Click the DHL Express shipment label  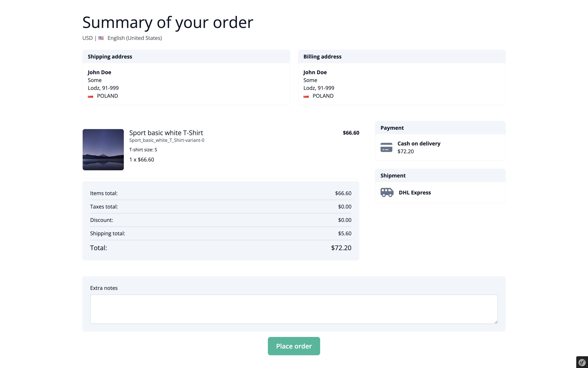pos(415,193)
